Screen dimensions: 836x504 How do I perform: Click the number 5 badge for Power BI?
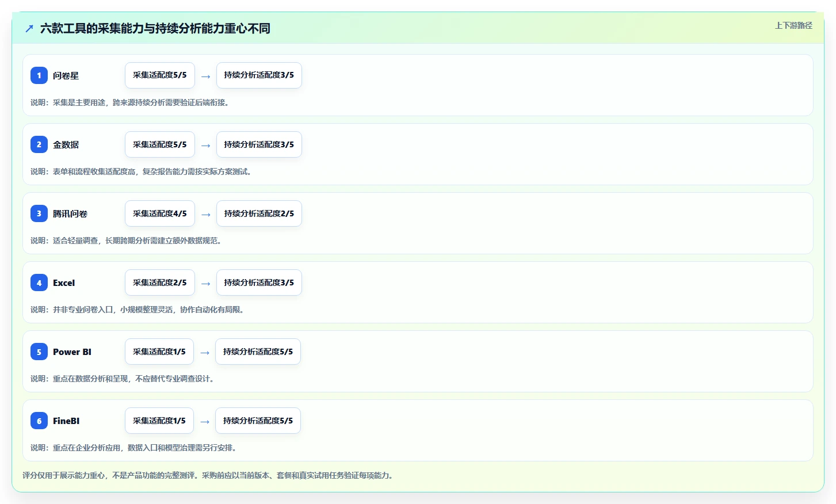click(x=39, y=352)
